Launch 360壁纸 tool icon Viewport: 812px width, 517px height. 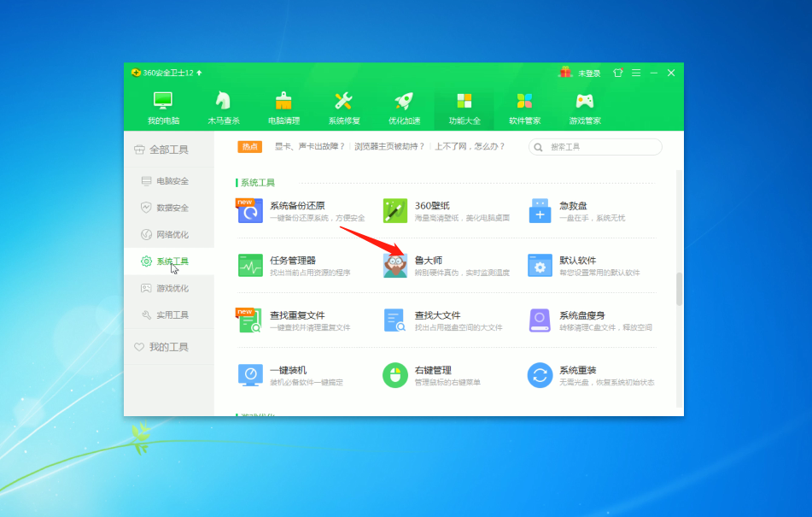pyautogui.click(x=395, y=211)
